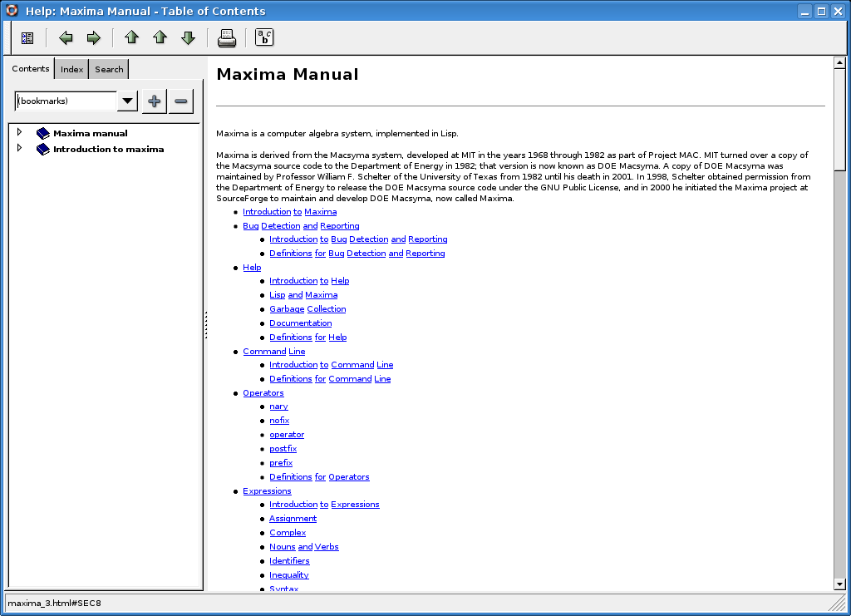This screenshot has width=851, height=616.
Task: Open the nofix link
Action: click(279, 421)
